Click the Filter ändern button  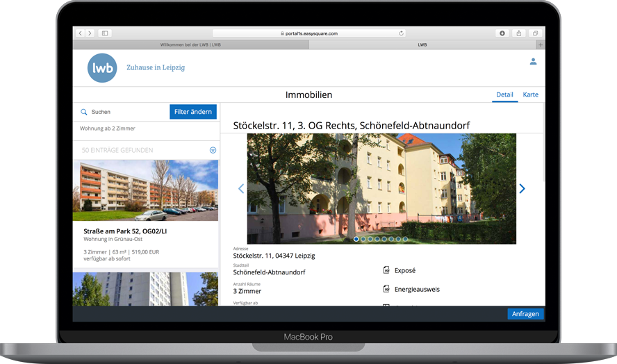click(x=193, y=112)
